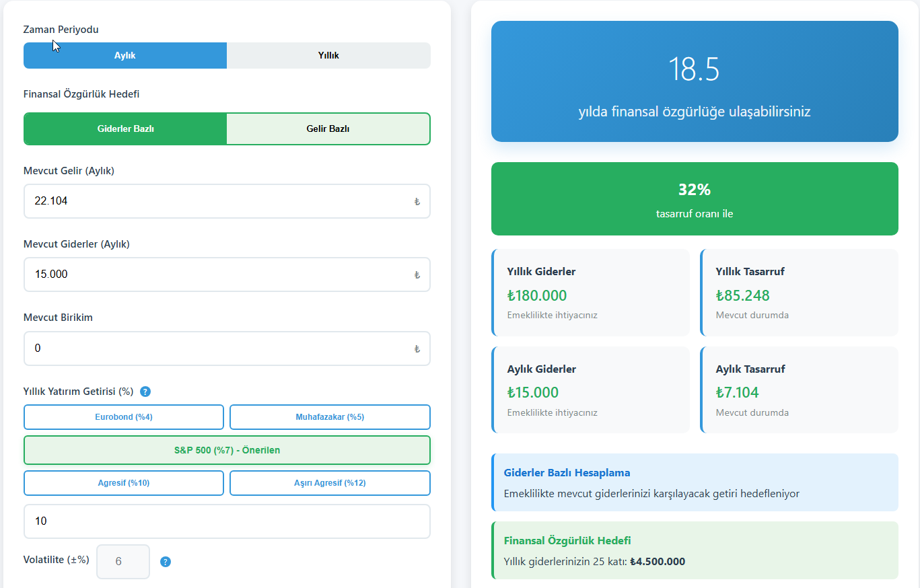The height and width of the screenshot is (588, 920).
Task: Click the custom return rate field showing 10
Action: pos(227,521)
